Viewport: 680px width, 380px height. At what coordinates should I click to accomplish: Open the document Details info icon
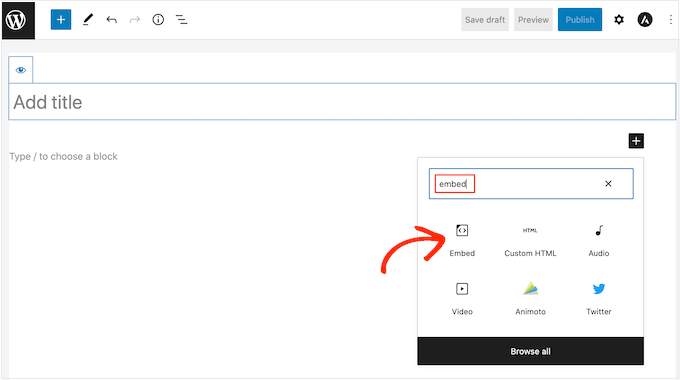tap(158, 20)
